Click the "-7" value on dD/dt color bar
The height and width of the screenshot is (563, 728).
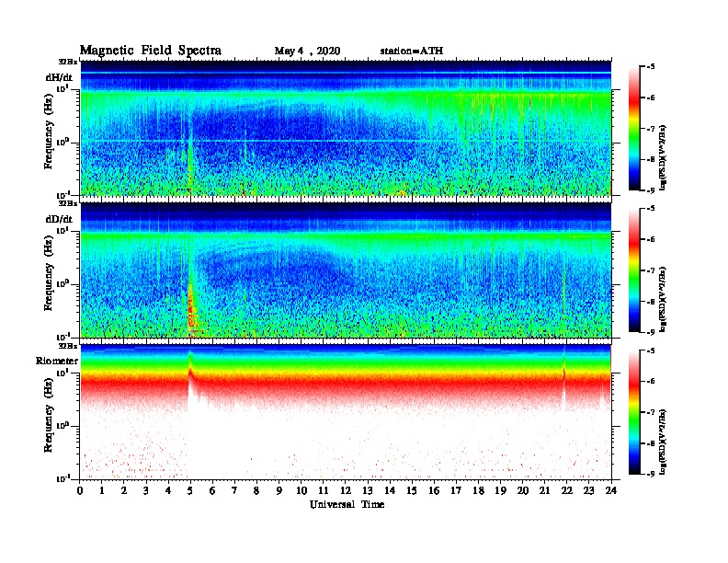click(650, 270)
